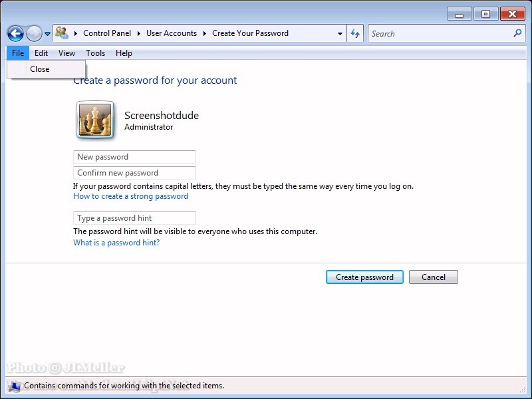The height and width of the screenshot is (399, 532).
Task: Open the recent pages dropdown arrow
Action: [47, 34]
